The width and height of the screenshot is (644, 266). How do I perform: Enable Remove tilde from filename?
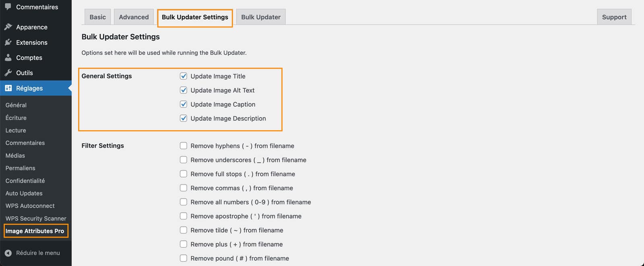pyautogui.click(x=184, y=230)
